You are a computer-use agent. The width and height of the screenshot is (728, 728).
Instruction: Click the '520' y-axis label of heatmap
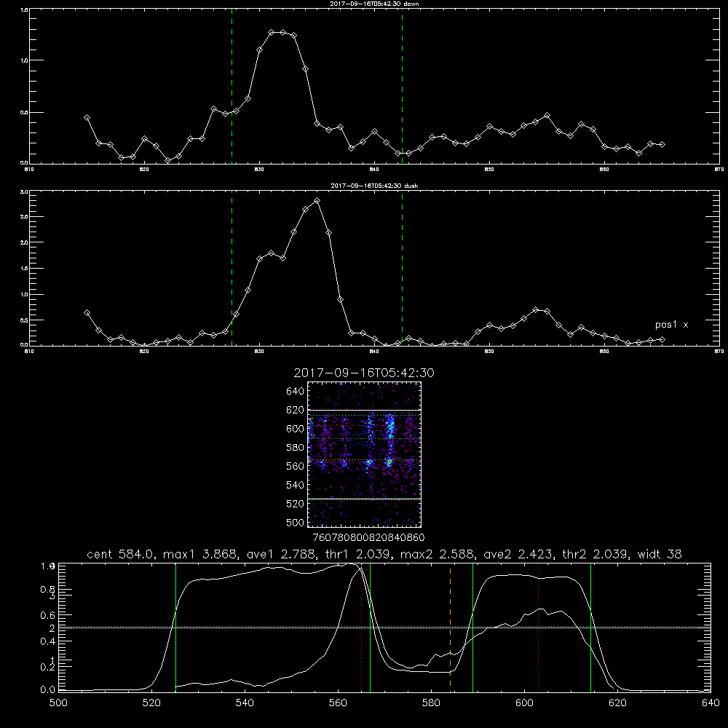click(x=296, y=504)
